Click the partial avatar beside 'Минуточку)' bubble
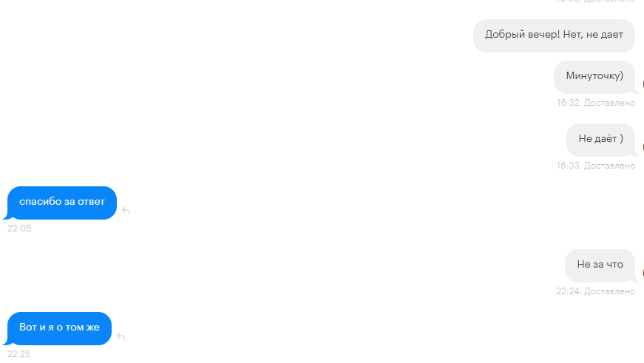The height and width of the screenshot is (363, 644). (x=643, y=84)
